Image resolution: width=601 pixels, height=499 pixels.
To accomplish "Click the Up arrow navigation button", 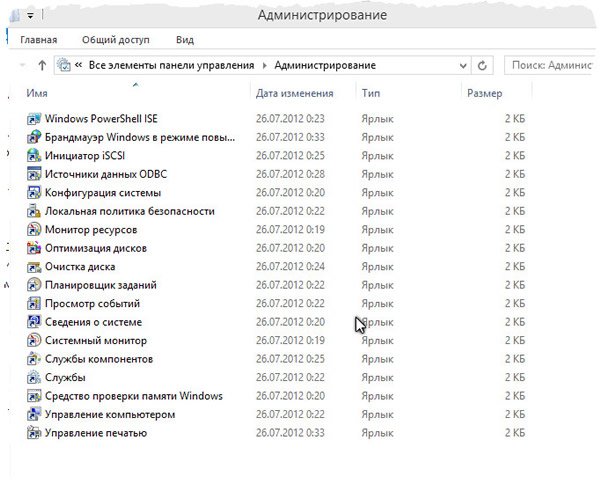I will point(42,65).
